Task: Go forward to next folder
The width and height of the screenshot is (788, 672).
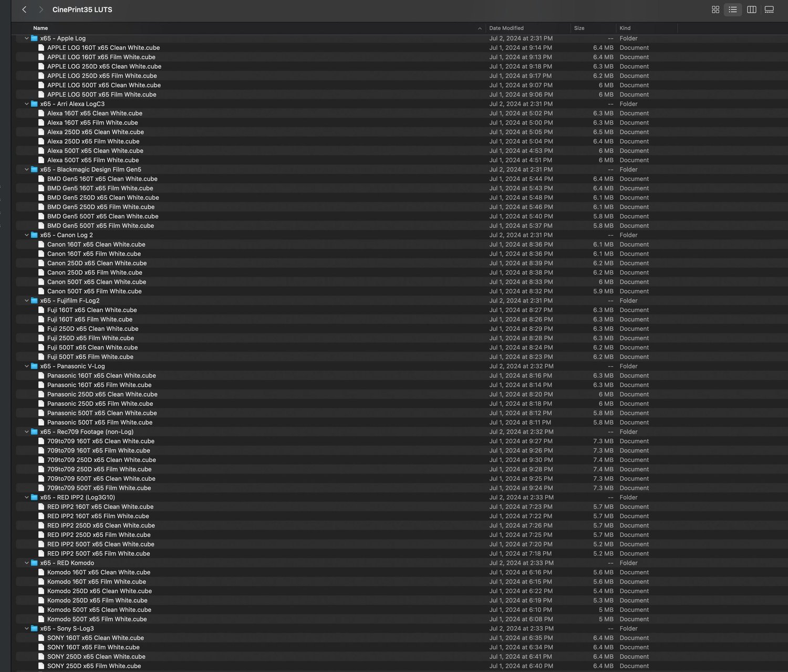Action: coord(41,9)
